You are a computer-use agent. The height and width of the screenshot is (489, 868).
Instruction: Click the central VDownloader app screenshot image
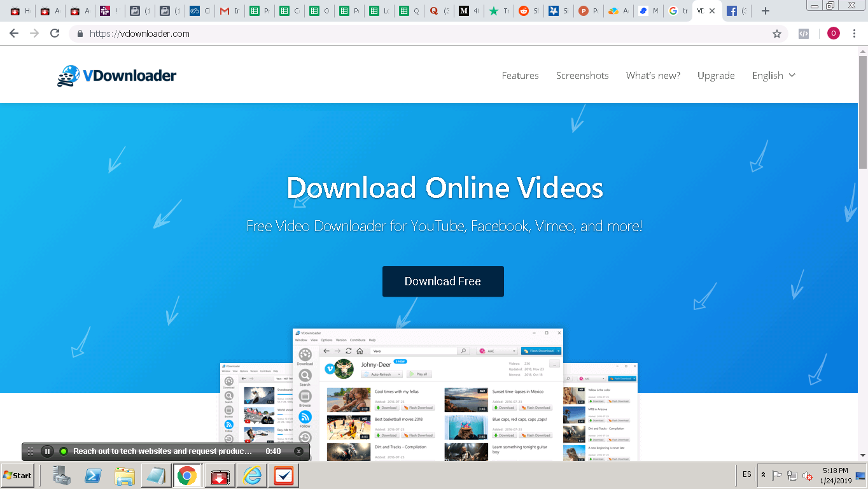click(428, 395)
